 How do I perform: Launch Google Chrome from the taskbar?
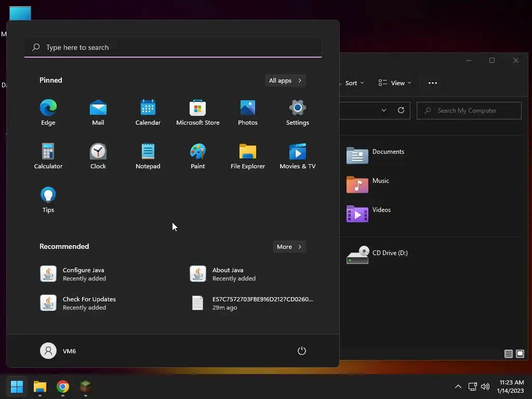pos(63,387)
